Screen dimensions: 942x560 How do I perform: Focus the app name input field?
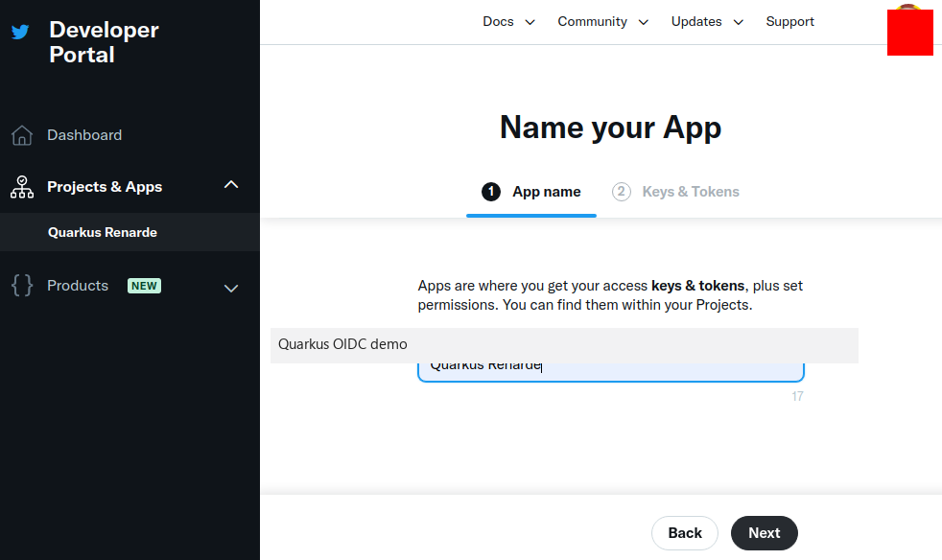[x=611, y=372]
